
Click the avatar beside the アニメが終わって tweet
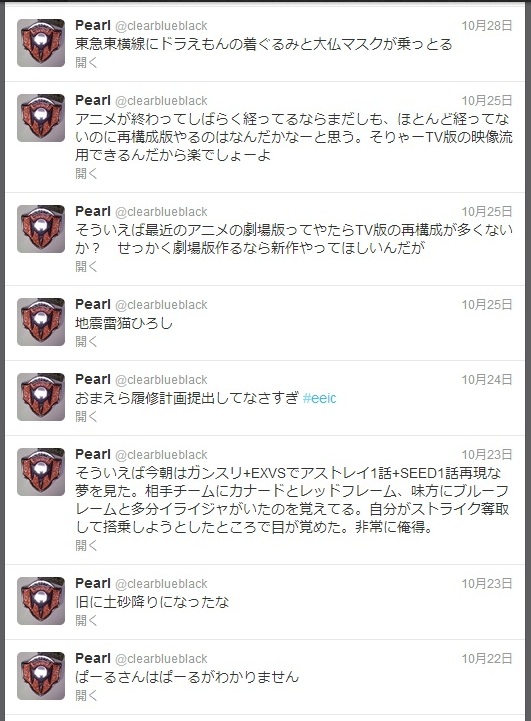[x=41, y=118]
